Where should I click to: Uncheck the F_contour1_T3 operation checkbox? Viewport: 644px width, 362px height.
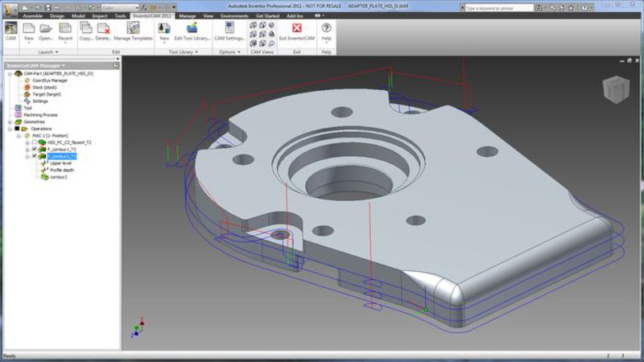coord(34,149)
